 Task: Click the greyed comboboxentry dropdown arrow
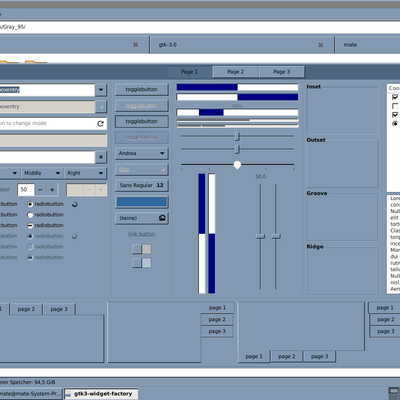[101, 107]
